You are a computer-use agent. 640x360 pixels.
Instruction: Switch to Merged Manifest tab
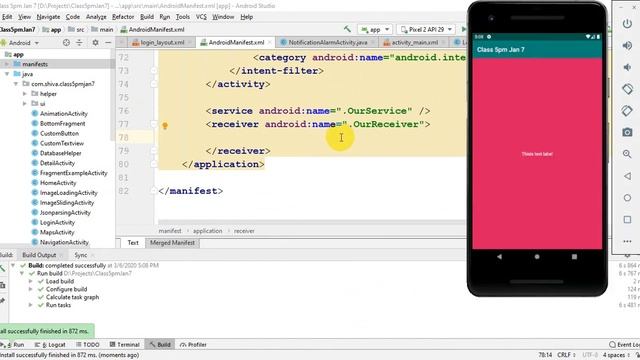[172, 242]
